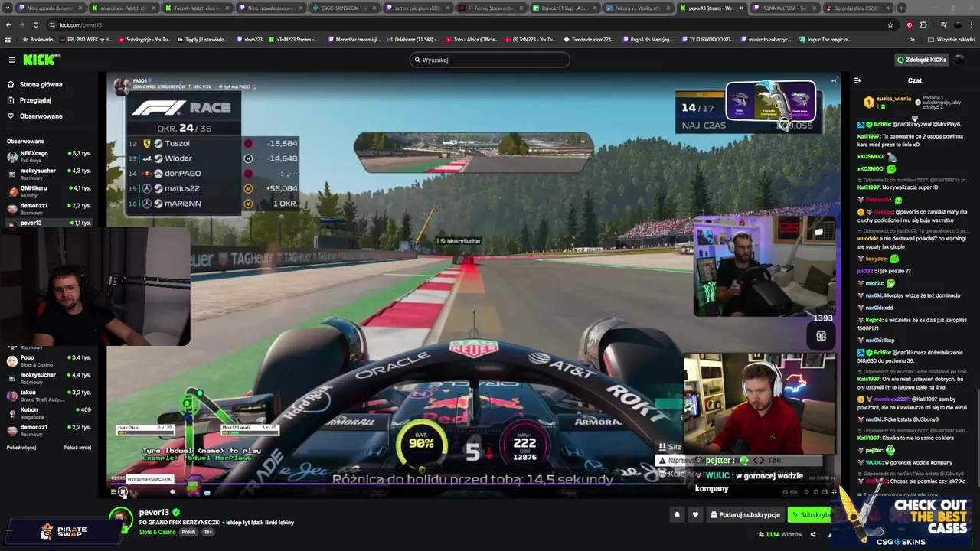Go to Strona główna

click(x=41, y=84)
